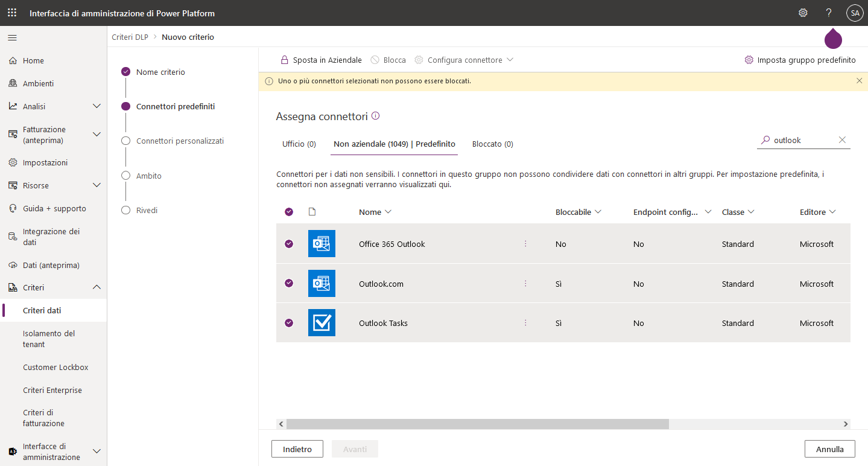Switch to the Ufficio (0) tab
This screenshot has height=466, width=868.
(299, 144)
